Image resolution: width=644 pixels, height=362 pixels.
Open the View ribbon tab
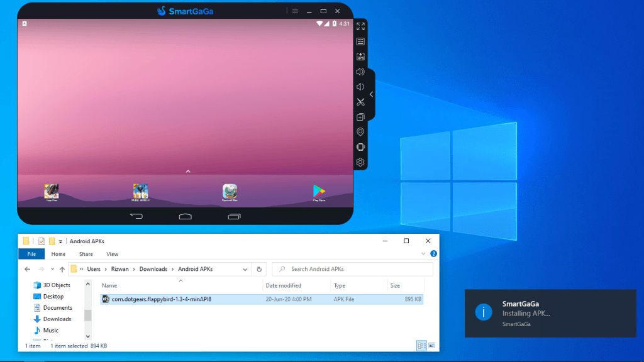(112, 254)
